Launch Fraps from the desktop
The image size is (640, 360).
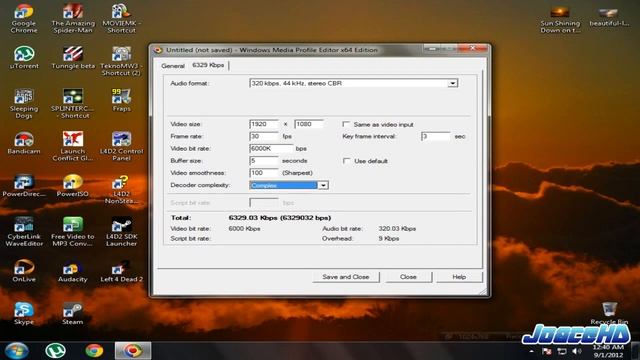121,100
